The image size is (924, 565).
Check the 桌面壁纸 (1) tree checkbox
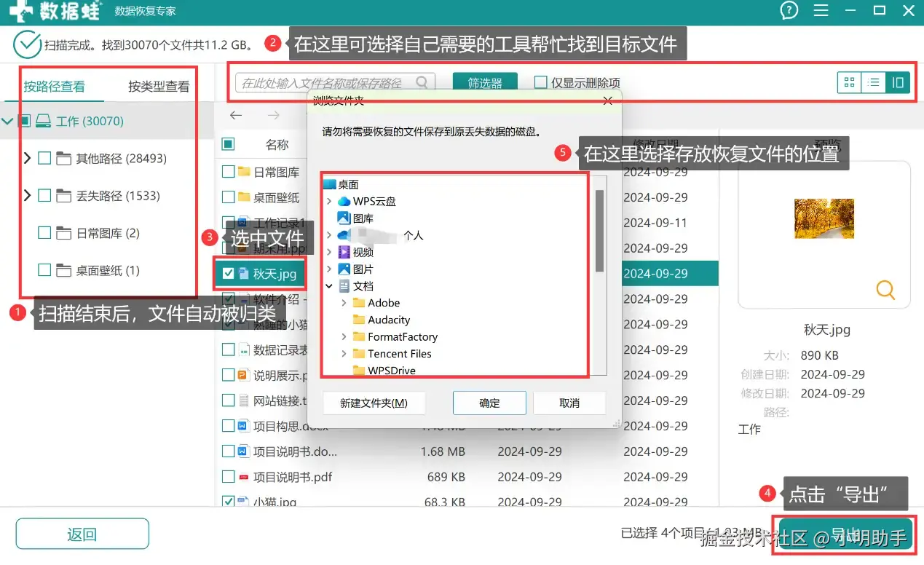pyautogui.click(x=44, y=270)
